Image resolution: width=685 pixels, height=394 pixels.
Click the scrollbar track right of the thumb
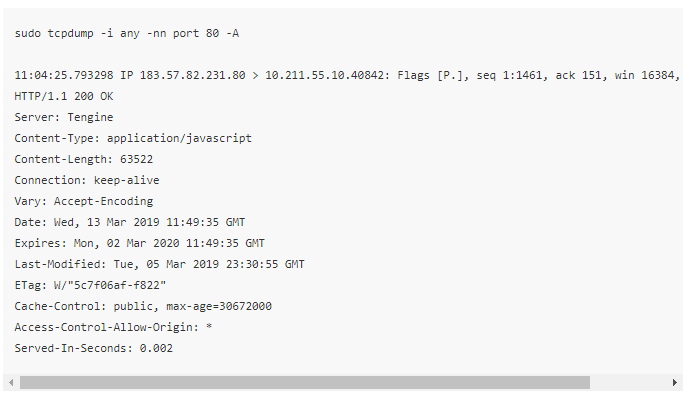click(x=630, y=383)
